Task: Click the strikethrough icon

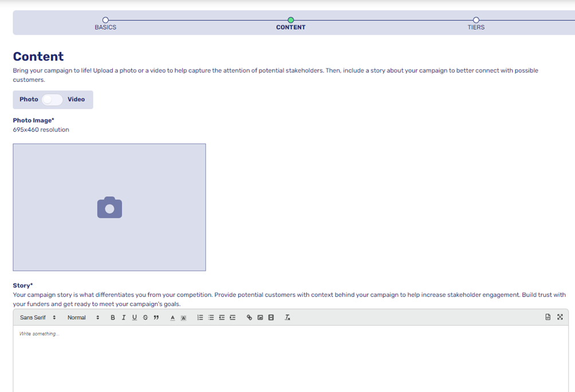Action: click(145, 318)
